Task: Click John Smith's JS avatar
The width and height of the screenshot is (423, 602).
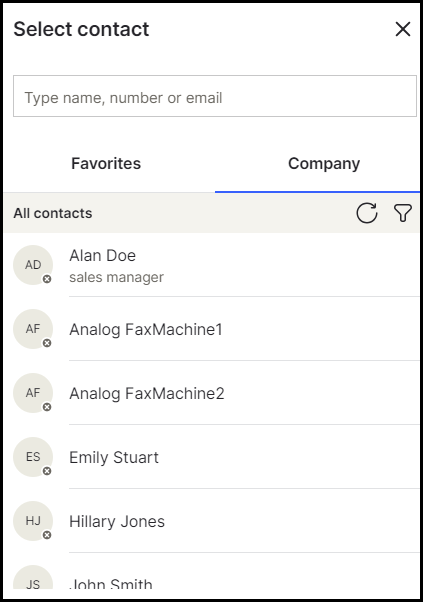Action: click(33, 577)
